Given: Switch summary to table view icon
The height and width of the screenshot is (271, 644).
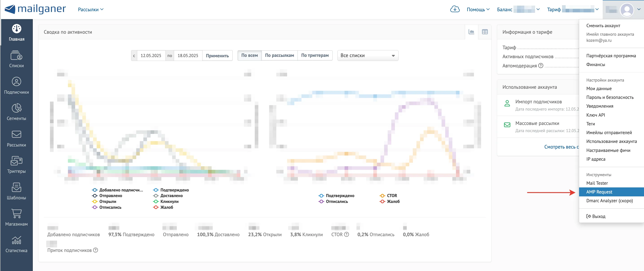Looking at the screenshot, I should pos(485,32).
